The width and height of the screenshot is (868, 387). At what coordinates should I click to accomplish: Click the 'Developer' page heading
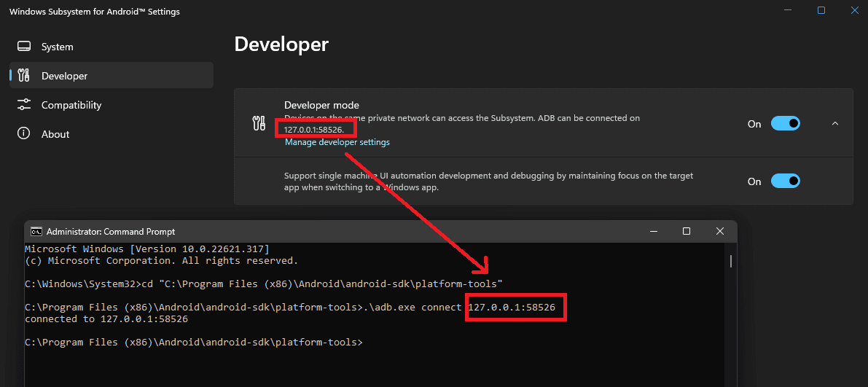tap(281, 44)
